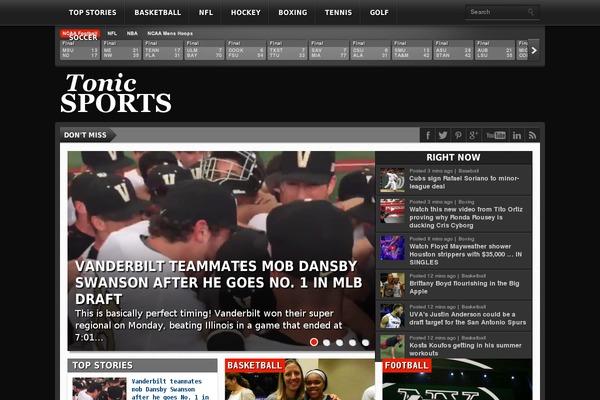Screen dimensions: 600x400
Task: Open the CSU vs ALA score card
Action: 370,50
